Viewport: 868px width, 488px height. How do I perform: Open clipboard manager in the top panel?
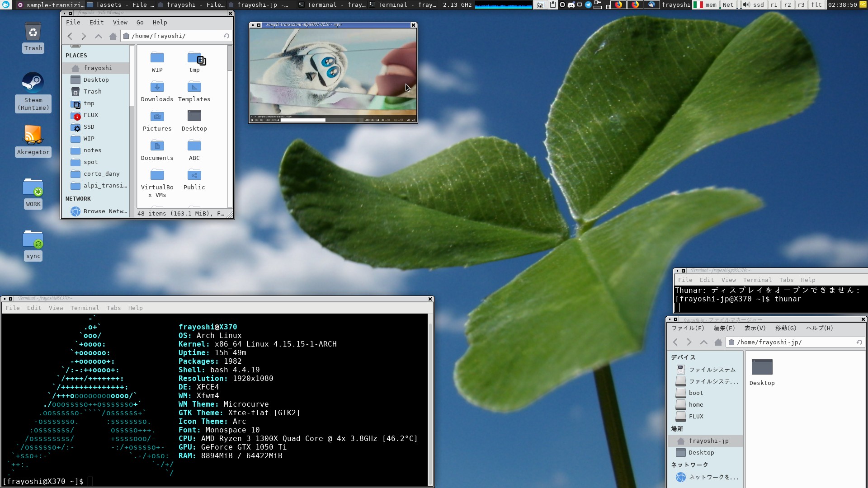point(552,5)
